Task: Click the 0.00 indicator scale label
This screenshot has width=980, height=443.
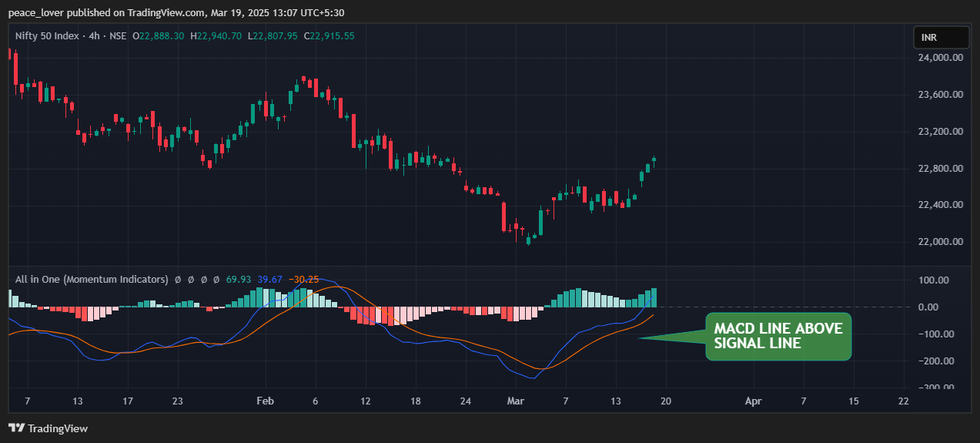Action: 928,307
